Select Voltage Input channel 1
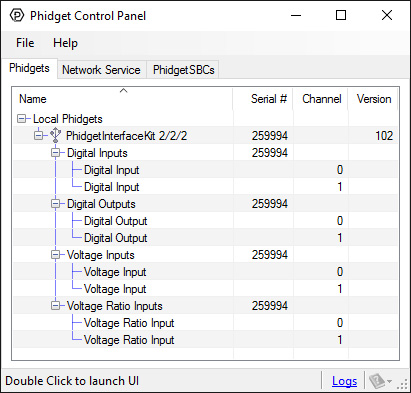 pos(205,289)
